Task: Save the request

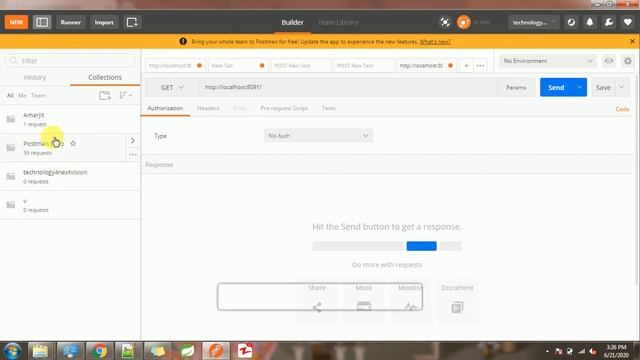Action: [x=603, y=87]
